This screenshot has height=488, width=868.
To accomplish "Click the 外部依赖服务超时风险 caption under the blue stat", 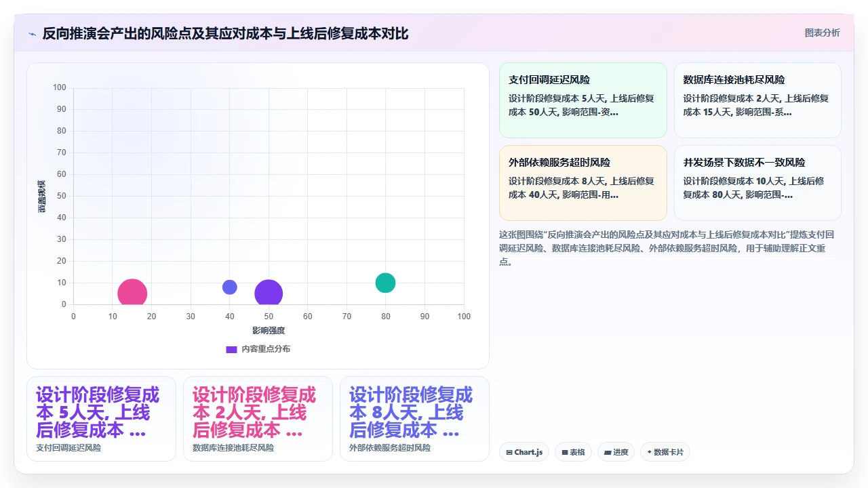I will pyautogui.click(x=390, y=448).
